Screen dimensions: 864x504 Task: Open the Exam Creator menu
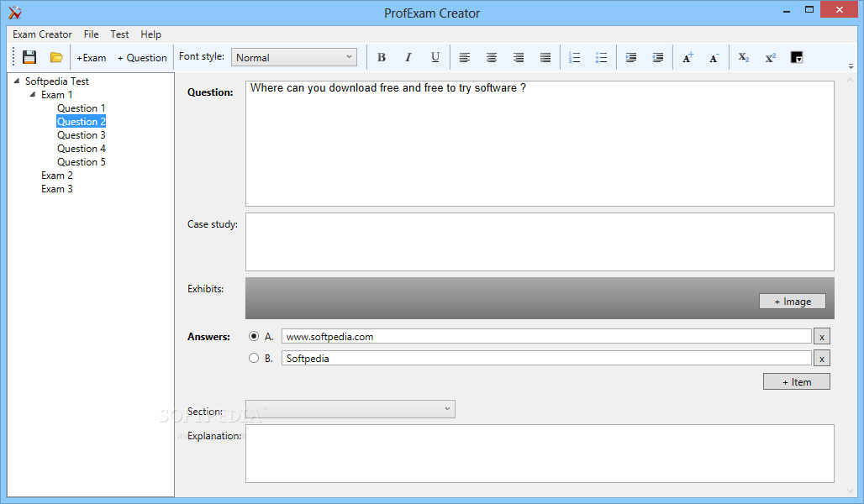point(42,34)
